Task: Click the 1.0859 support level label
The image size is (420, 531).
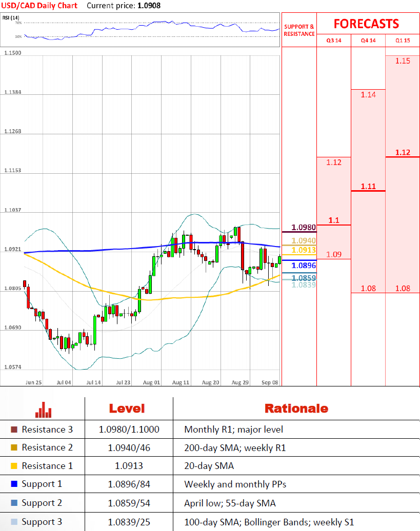Action: click(x=304, y=278)
